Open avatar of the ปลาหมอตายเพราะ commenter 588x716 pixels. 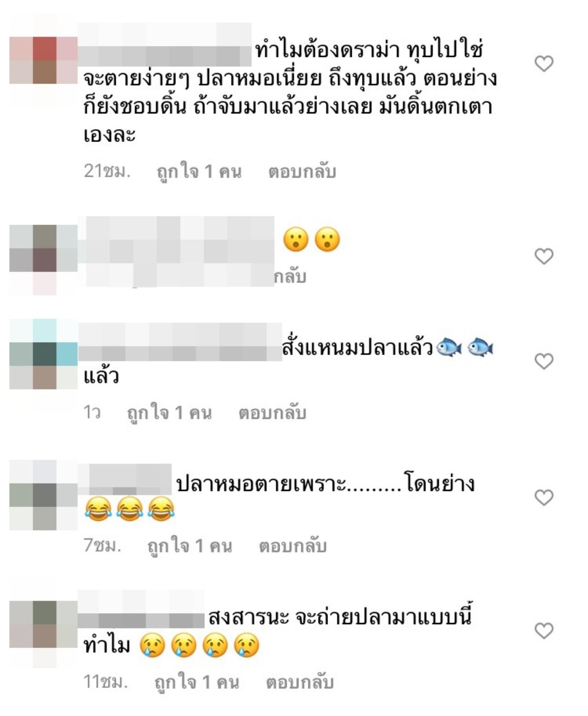click(44, 495)
